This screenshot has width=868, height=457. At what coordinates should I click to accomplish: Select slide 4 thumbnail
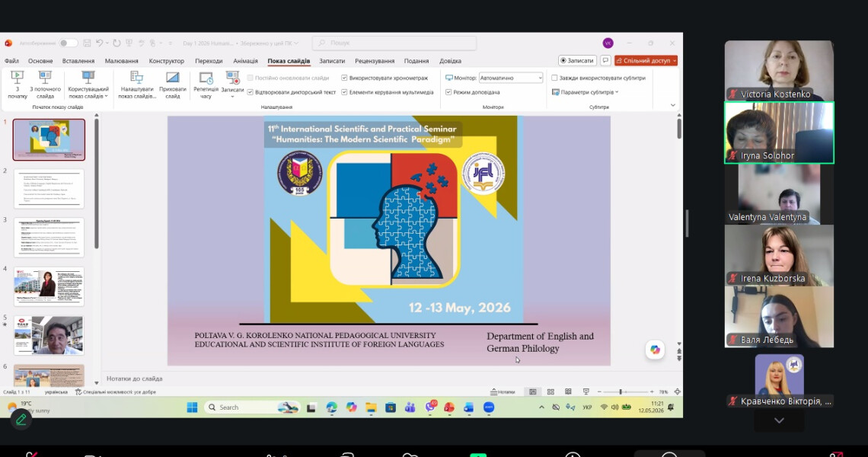click(x=49, y=286)
